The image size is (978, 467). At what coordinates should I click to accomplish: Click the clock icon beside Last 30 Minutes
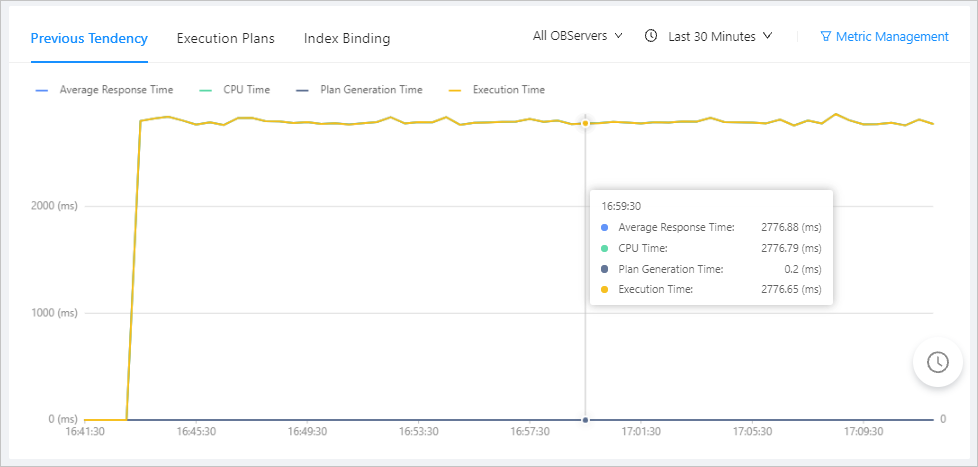coord(651,36)
